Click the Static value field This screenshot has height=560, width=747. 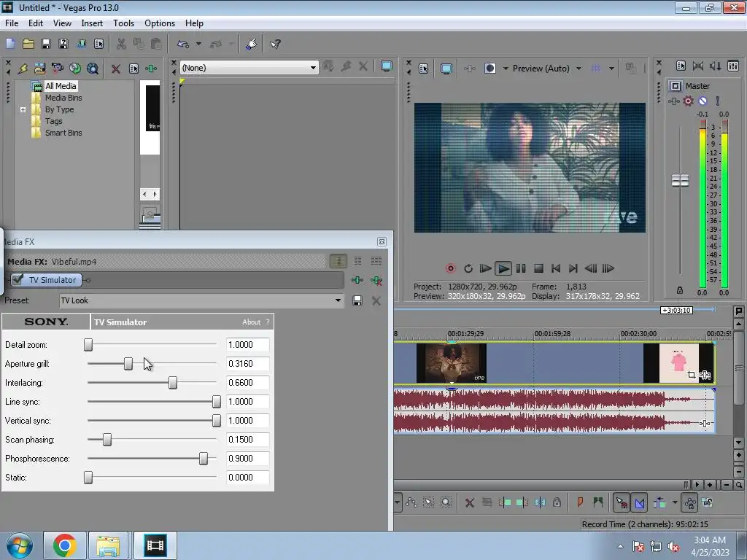247,478
